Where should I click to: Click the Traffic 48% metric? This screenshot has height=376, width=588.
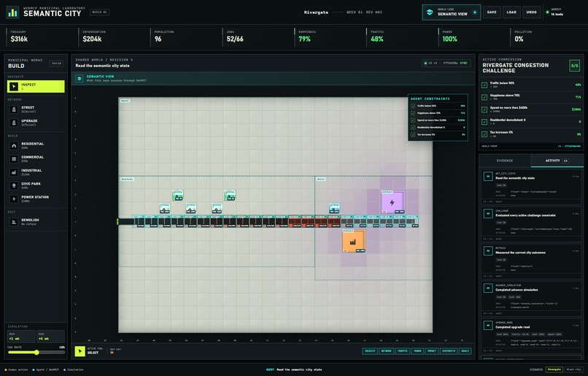401,37
